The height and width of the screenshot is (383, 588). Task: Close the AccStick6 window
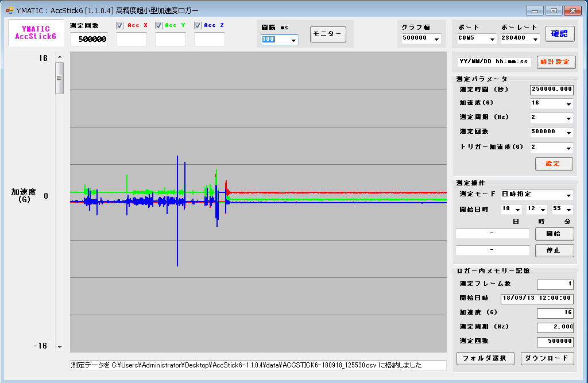(x=572, y=11)
